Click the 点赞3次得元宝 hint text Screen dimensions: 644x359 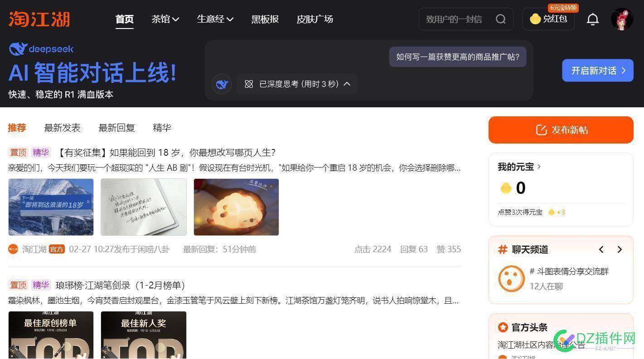520,212
